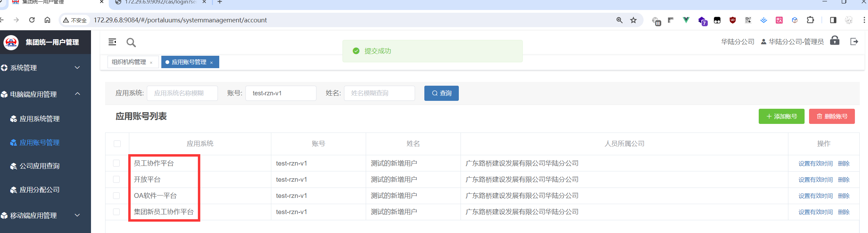Viewport: 868px width, 233px height.
Task: Open 应用系统管理 in the sidebar
Action: point(46,119)
